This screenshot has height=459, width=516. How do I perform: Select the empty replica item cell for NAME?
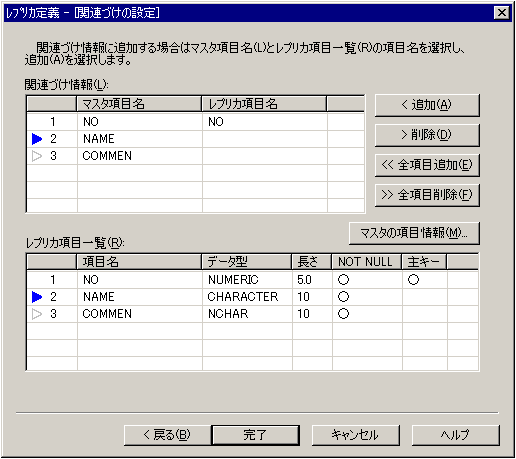[x=265, y=139]
